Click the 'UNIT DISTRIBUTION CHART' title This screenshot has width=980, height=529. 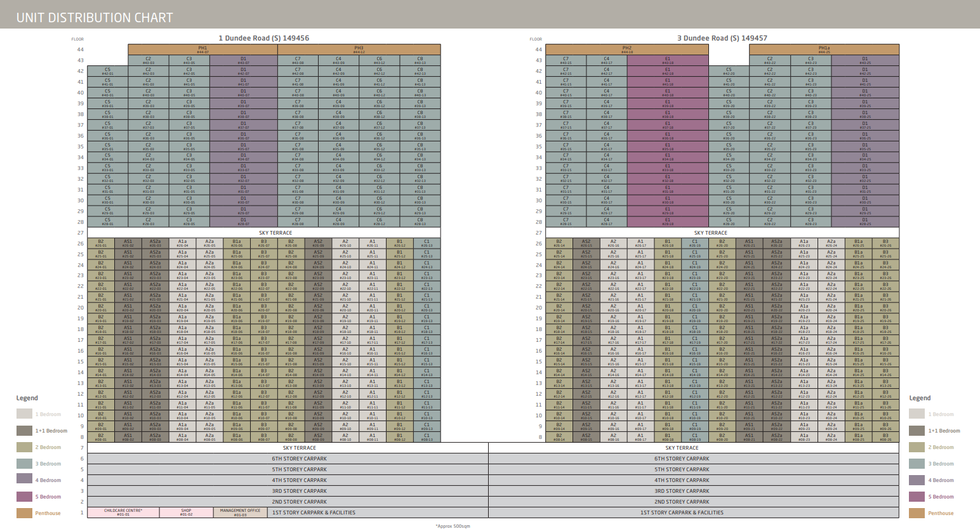click(x=95, y=18)
